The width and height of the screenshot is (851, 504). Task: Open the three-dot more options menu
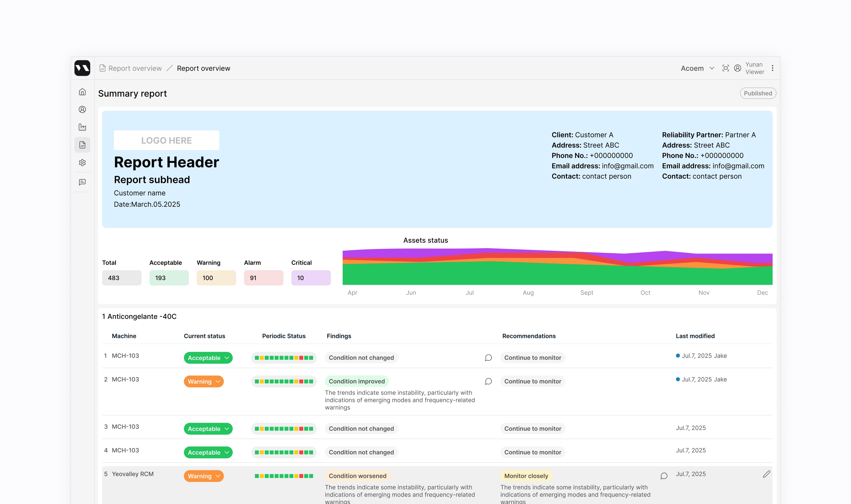point(772,68)
